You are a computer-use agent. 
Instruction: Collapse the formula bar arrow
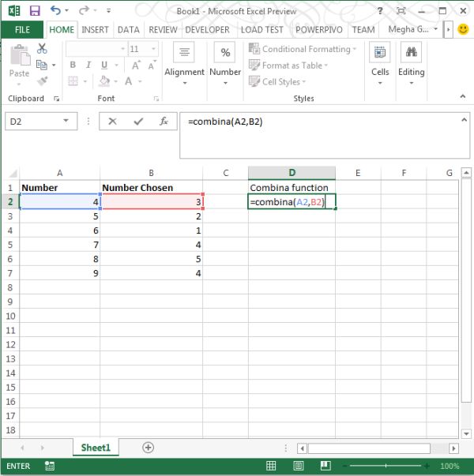coord(464,120)
